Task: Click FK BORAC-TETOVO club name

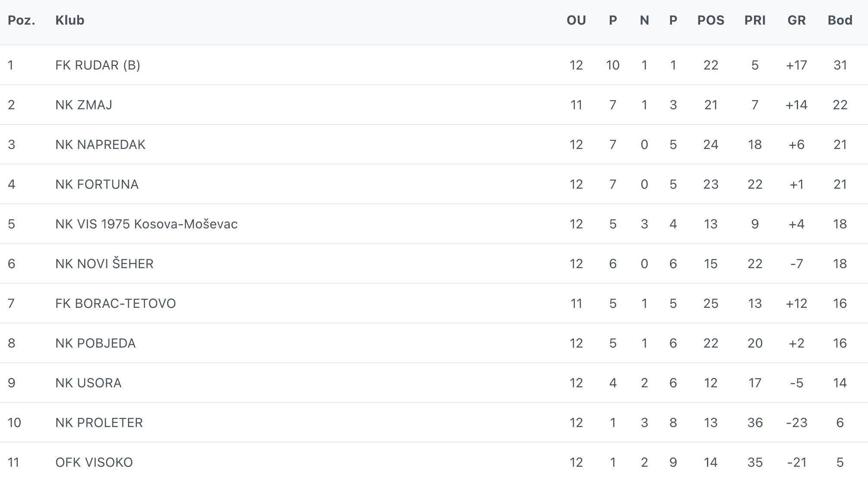Action: (115, 304)
